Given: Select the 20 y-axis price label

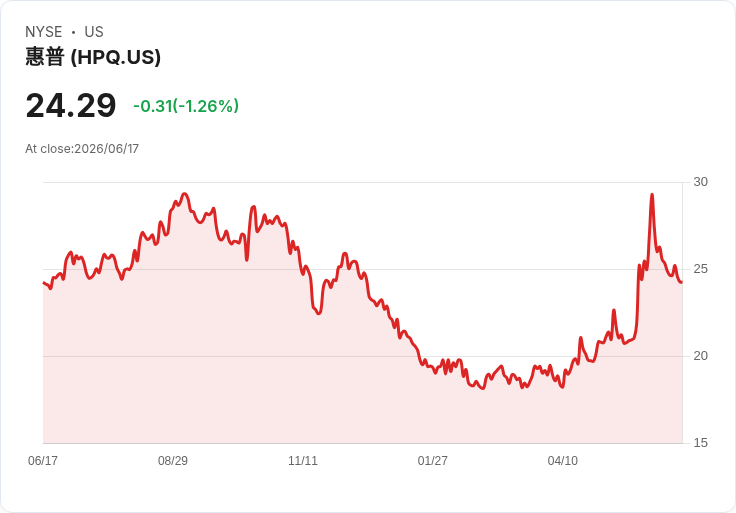Looking at the screenshot, I should click(x=700, y=356).
